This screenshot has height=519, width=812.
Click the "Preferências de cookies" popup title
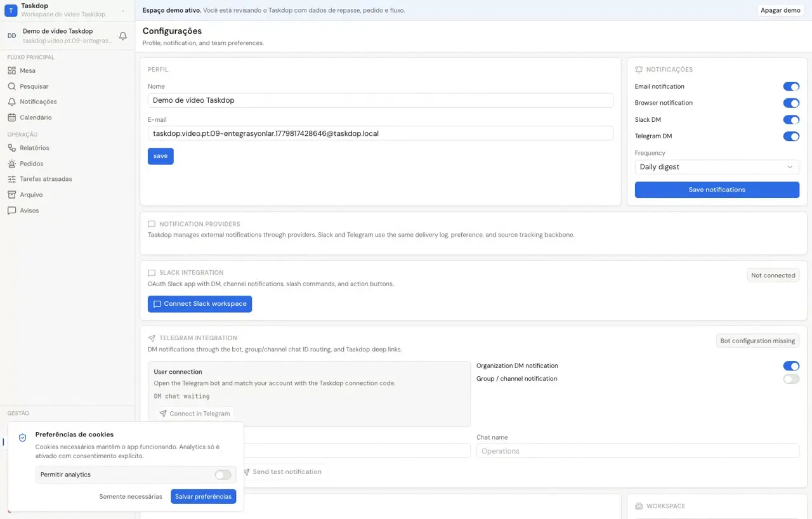click(x=74, y=435)
